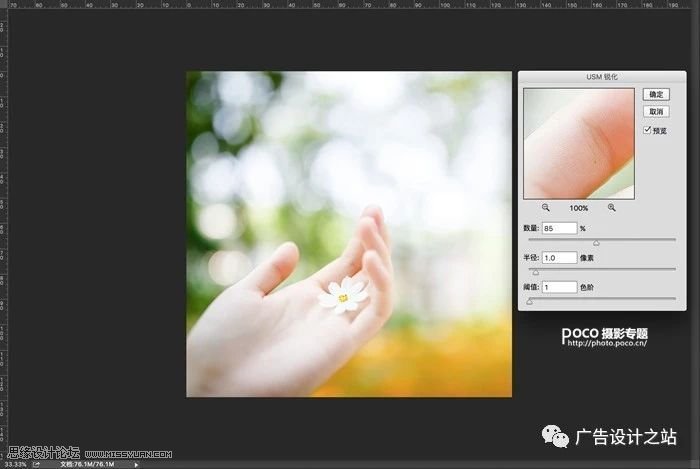Click the zoom out magnifier under the preview
This screenshot has height=469, width=700.
546,207
